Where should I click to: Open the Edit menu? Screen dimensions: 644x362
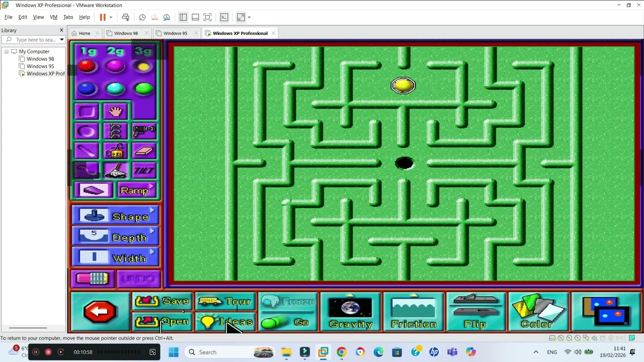(23, 17)
